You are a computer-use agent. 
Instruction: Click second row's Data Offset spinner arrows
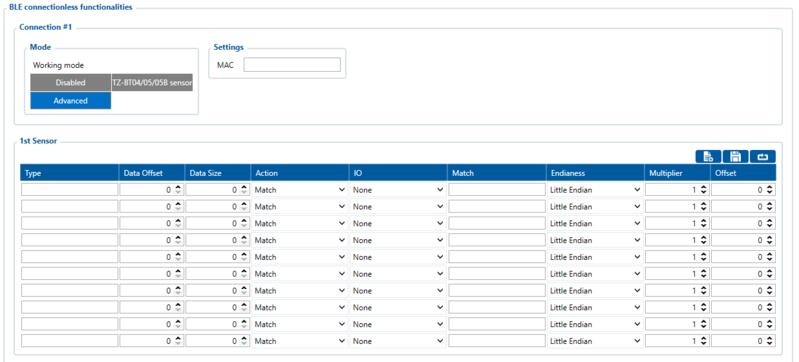[x=178, y=207]
